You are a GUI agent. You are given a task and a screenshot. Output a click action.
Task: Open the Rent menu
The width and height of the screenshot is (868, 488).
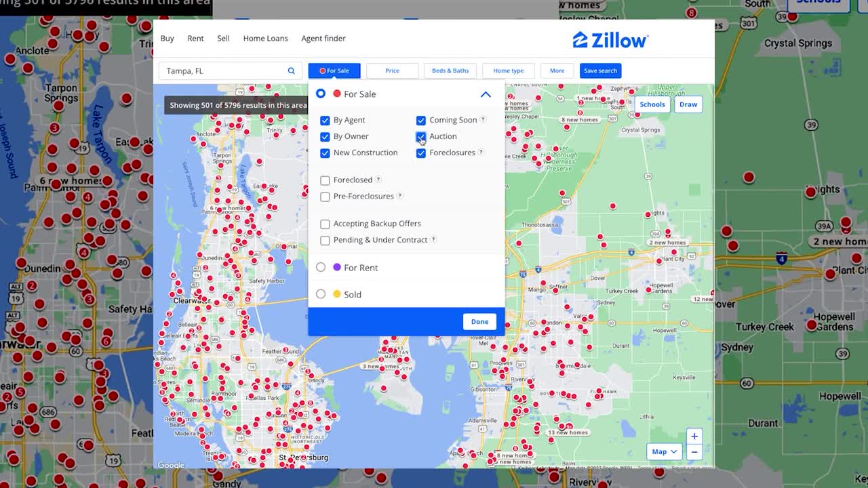pos(195,38)
